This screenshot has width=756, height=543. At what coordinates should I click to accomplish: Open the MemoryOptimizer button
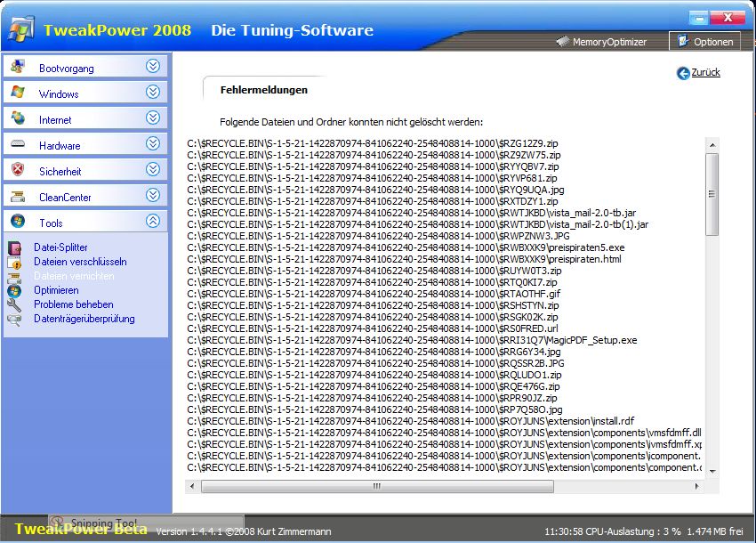[x=602, y=42]
